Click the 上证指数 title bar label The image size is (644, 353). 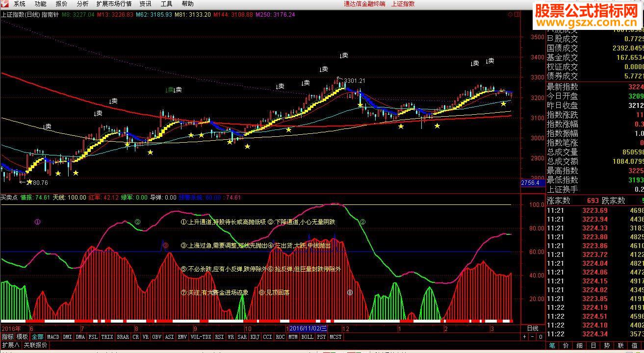(x=403, y=3)
